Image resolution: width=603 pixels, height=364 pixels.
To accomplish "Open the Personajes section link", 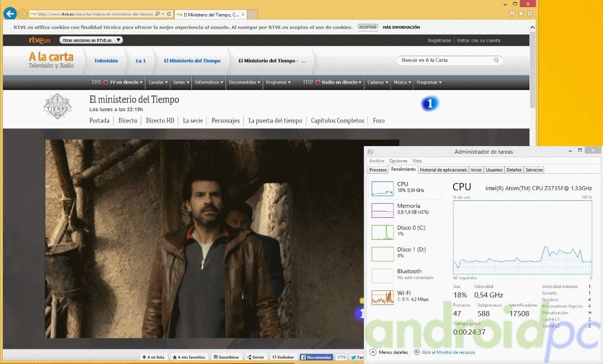I will pyautogui.click(x=226, y=120).
